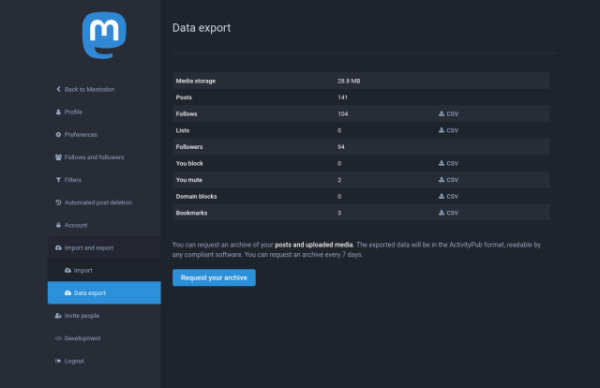Click the Profile person icon
This screenshot has width=600, height=388.
58,112
